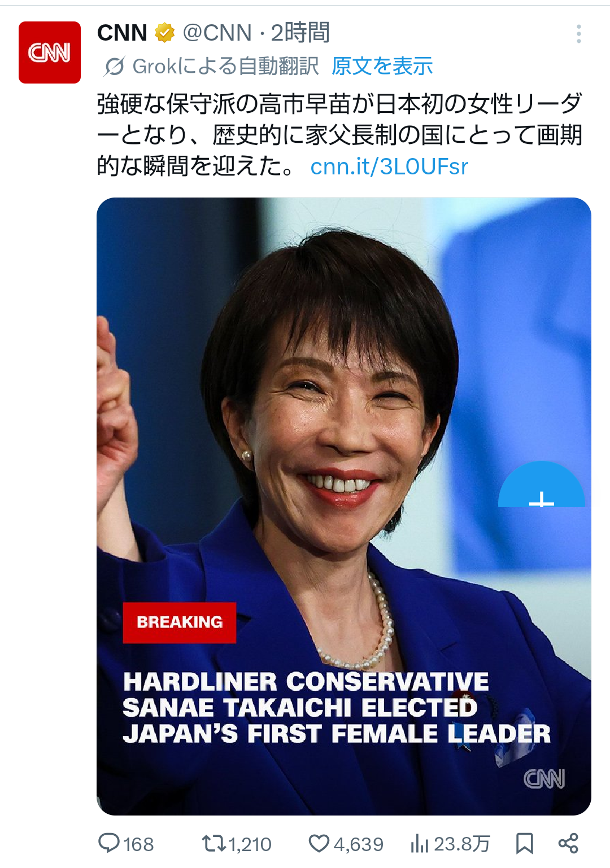Click the @CNN handle
Viewport: 610px width, 868px height.
(x=217, y=33)
